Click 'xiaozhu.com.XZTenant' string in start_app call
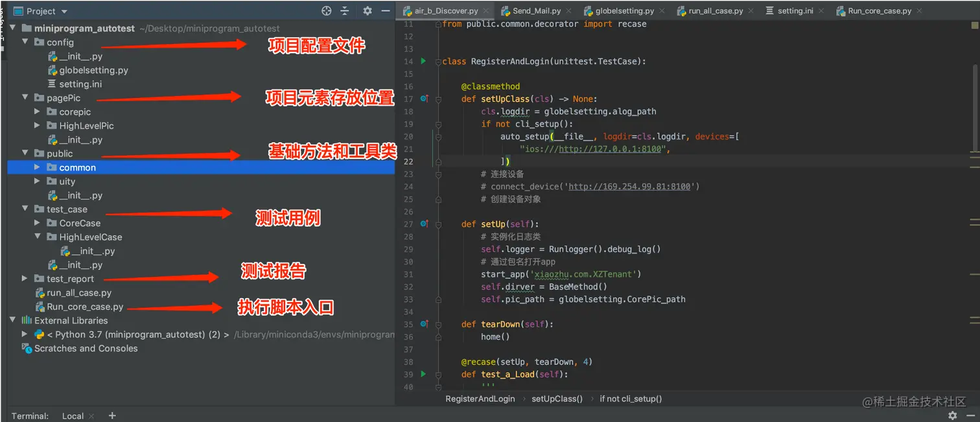Screen dimensions: 980x422 coord(585,274)
